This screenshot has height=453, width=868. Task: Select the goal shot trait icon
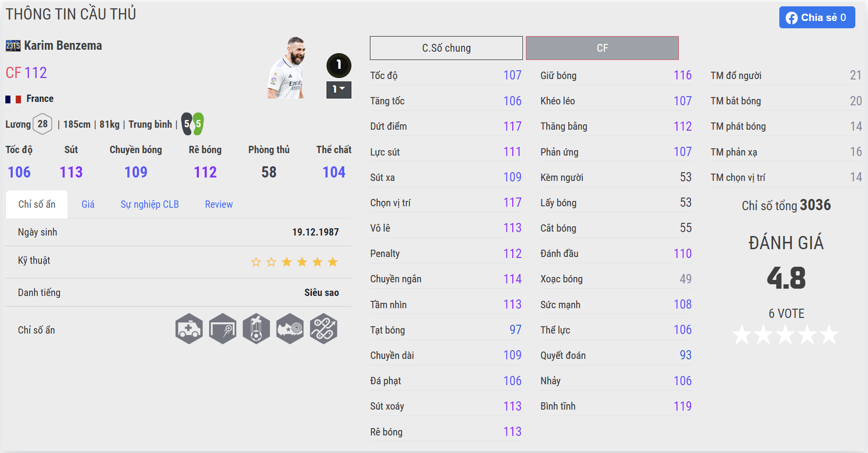tap(223, 329)
